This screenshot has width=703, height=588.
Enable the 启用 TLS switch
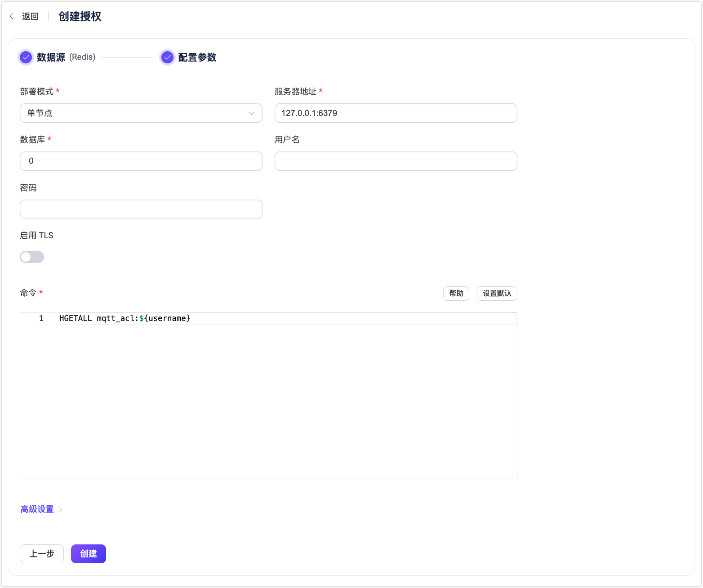coord(31,257)
